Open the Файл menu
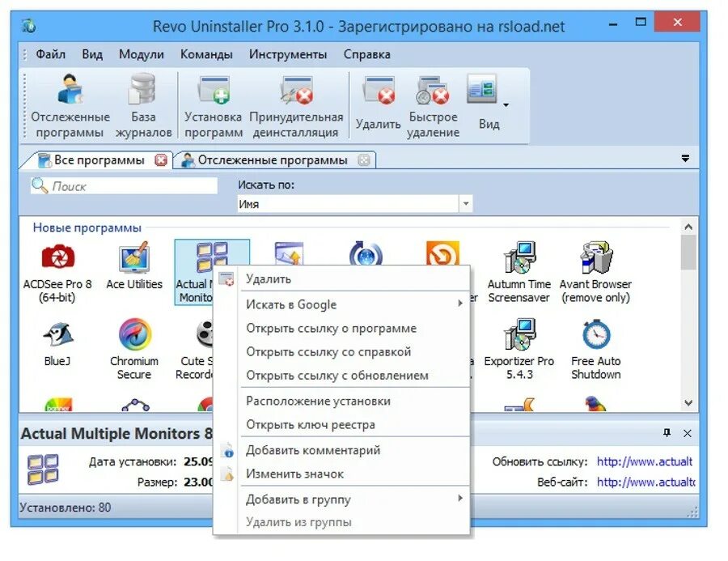Image resolution: width=728 pixels, height=561 pixels. tap(51, 54)
